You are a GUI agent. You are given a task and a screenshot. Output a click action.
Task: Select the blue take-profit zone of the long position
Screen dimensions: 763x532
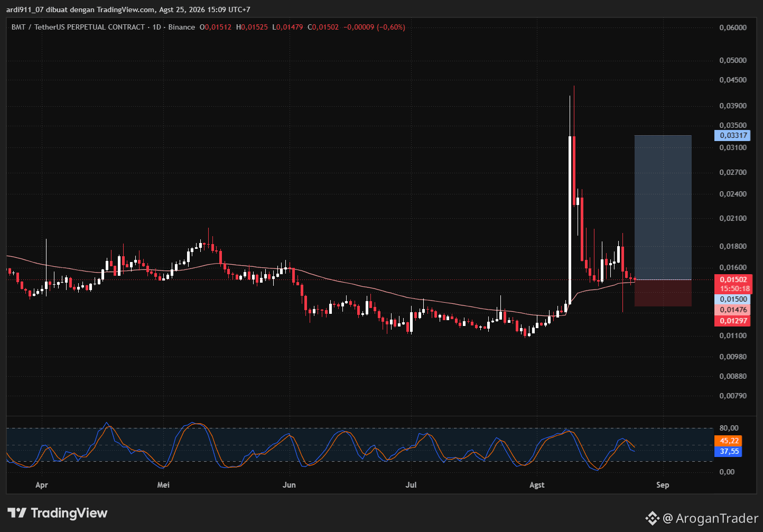coord(663,208)
